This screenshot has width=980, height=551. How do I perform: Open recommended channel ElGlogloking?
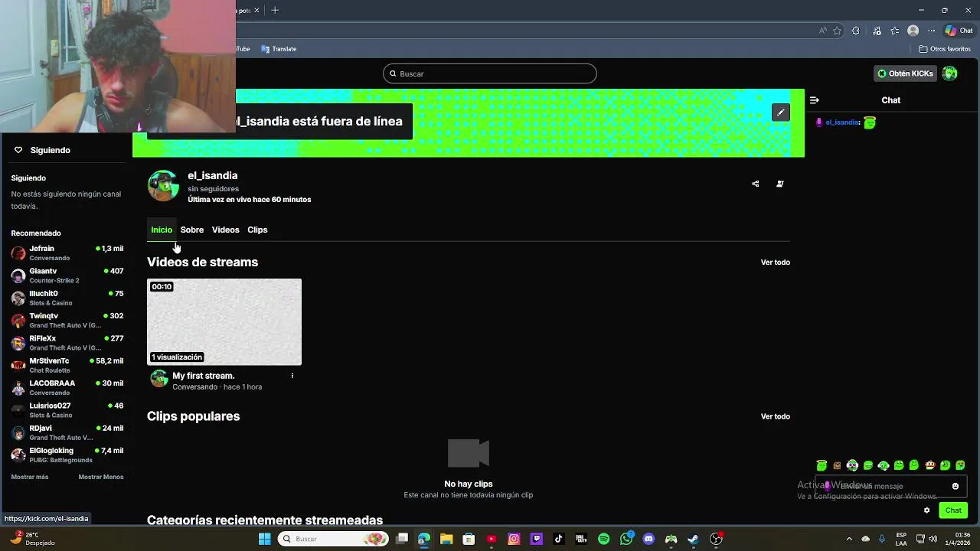click(67, 455)
